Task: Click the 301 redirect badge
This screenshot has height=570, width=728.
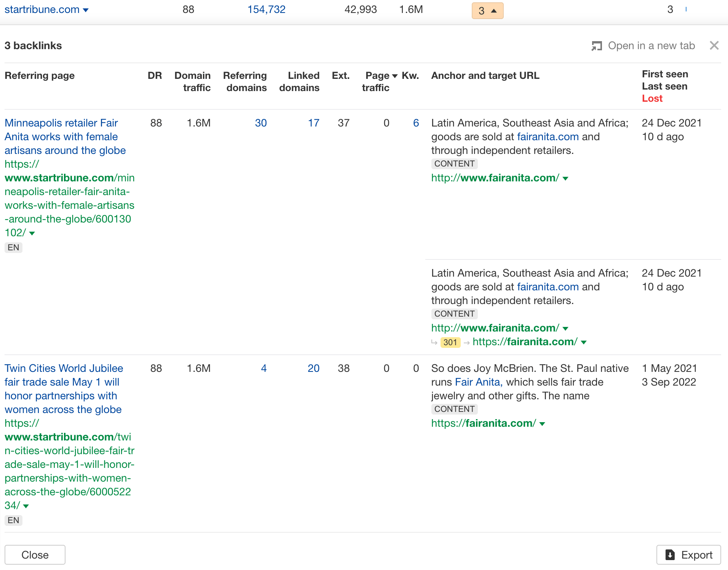Action: (450, 342)
